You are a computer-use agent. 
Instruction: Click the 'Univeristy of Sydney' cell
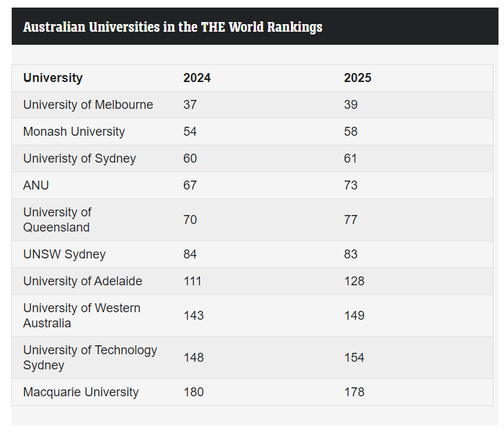pyautogui.click(x=79, y=159)
